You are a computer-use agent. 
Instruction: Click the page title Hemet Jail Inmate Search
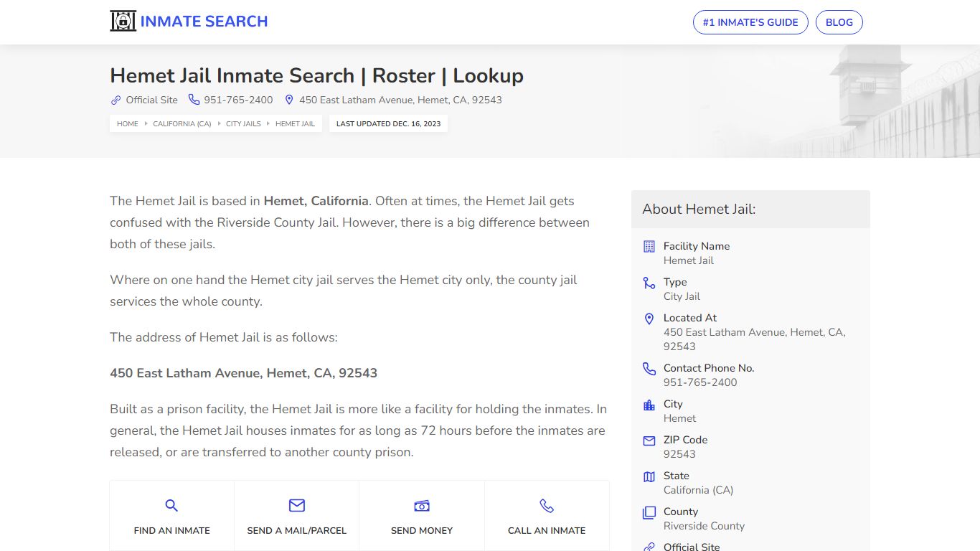point(316,75)
